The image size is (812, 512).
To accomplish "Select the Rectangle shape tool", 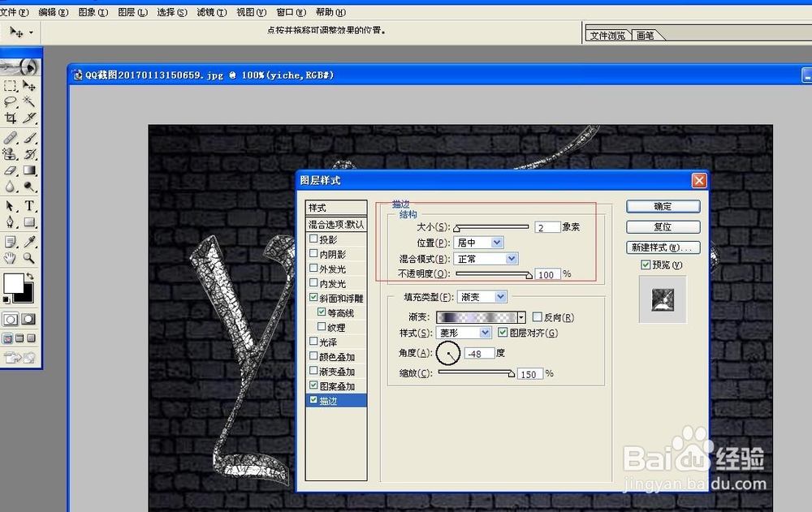I will 29,222.
